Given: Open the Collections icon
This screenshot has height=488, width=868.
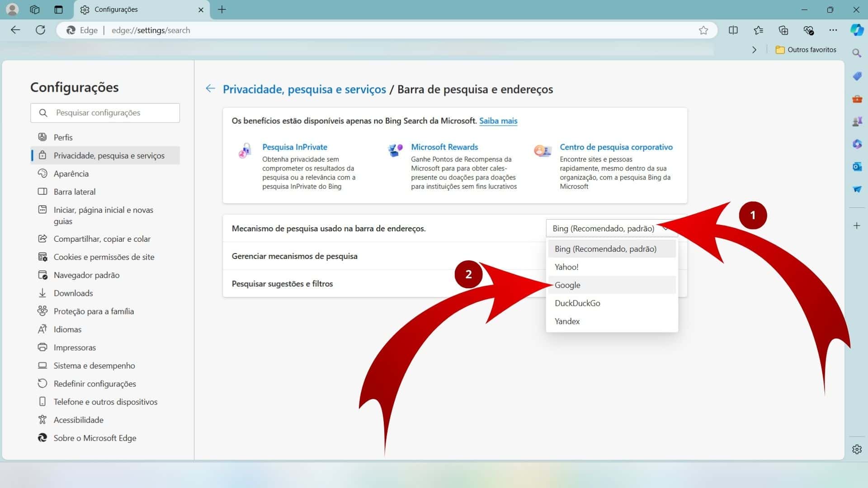Looking at the screenshot, I should click(783, 30).
